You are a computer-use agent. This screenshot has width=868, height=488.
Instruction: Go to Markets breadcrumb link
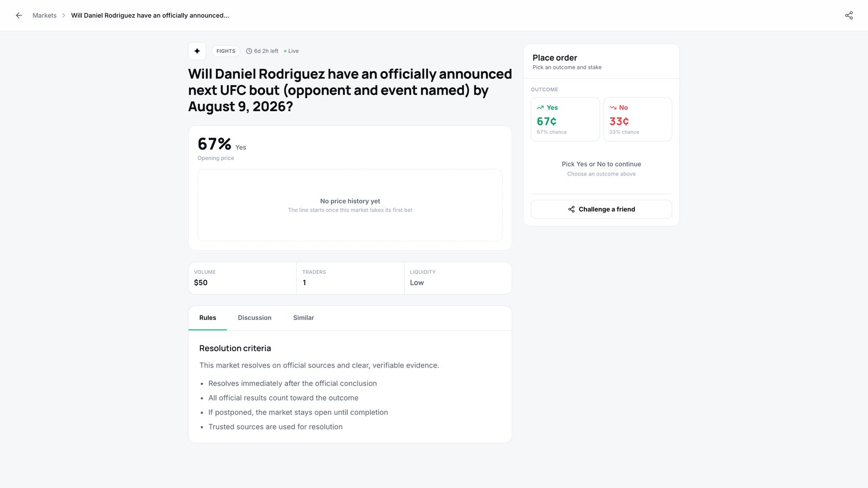pos(44,15)
